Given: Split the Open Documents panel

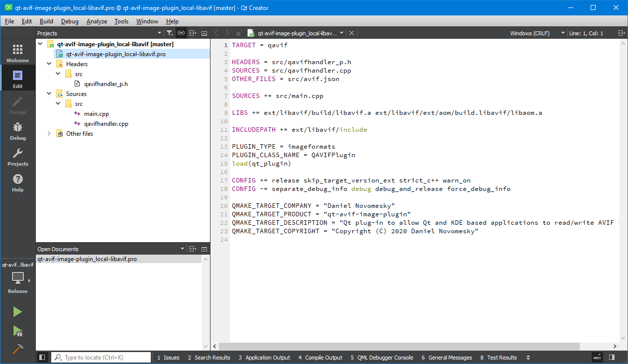Looking at the screenshot, I should click(193, 249).
